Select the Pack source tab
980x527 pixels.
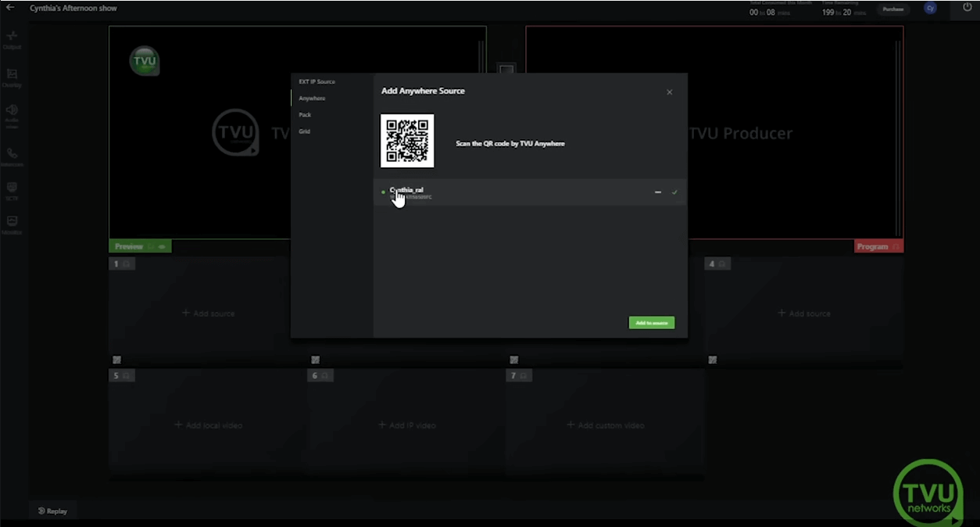point(305,115)
